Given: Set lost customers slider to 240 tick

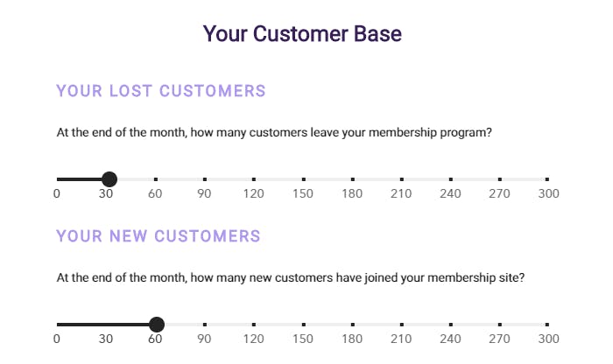Looking at the screenshot, I should 451,179.
